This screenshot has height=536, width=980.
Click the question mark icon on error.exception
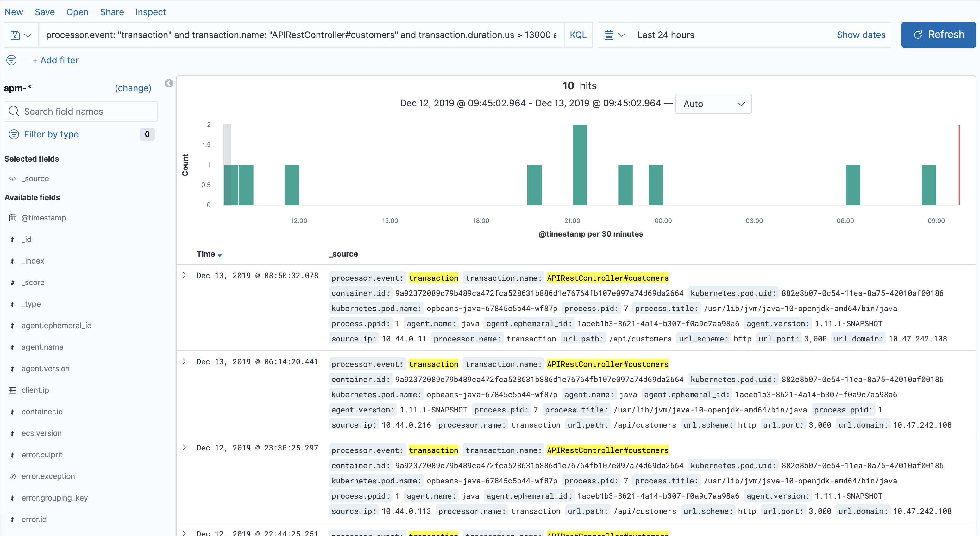point(13,476)
